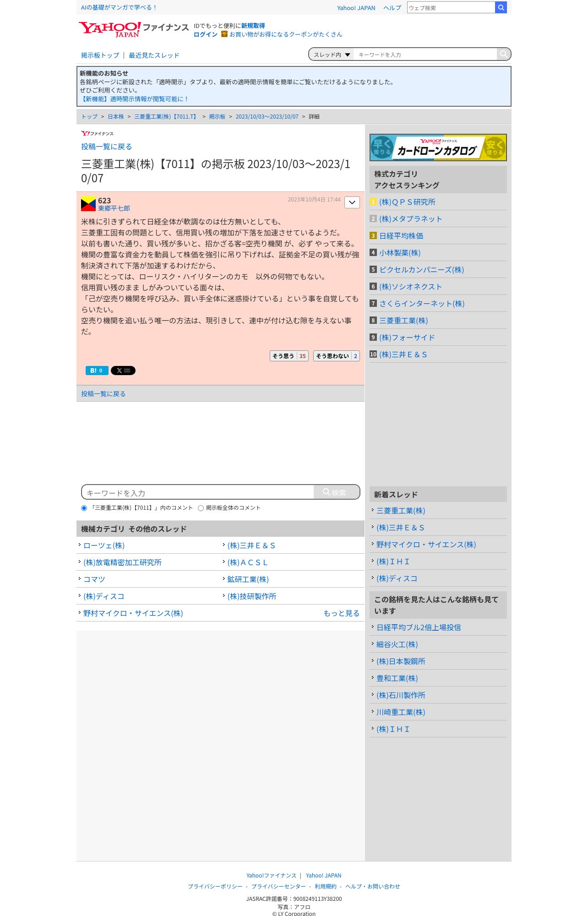The height and width of the screenshot is (916, 588).
Task: Focus the ウェブ検索 input field
Action: tap(451, 7)
